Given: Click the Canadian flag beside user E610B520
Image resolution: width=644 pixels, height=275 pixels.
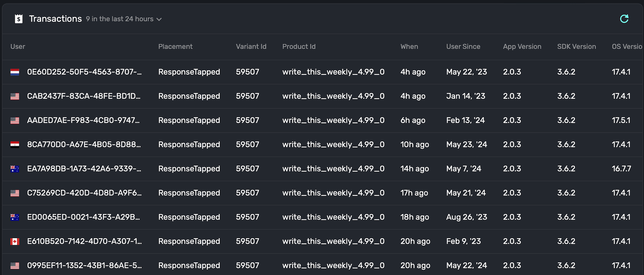Looking at the screenshot, I should coord(15,241).
